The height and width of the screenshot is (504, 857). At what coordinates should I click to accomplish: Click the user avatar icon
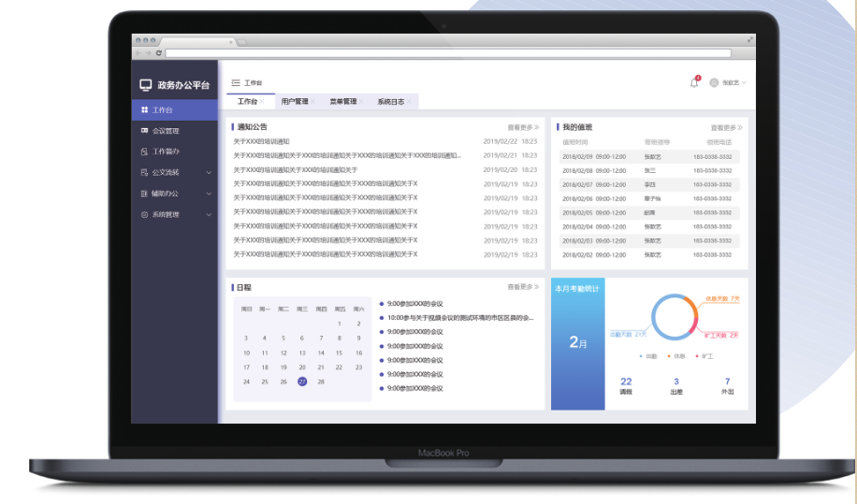714,82
